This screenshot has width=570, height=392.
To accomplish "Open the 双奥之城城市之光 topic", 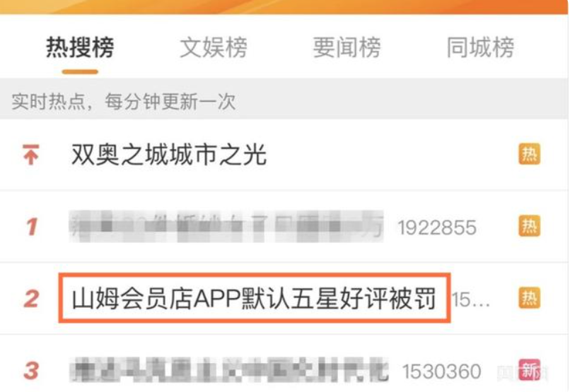I will (x=169, y=154).
